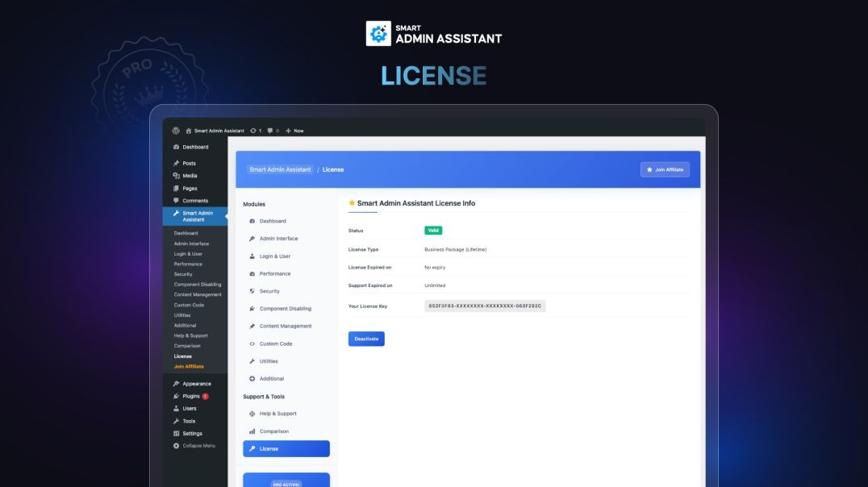Click the Performance gauge icon
Viewport: 868px width, 487px height.
point(252,273)
